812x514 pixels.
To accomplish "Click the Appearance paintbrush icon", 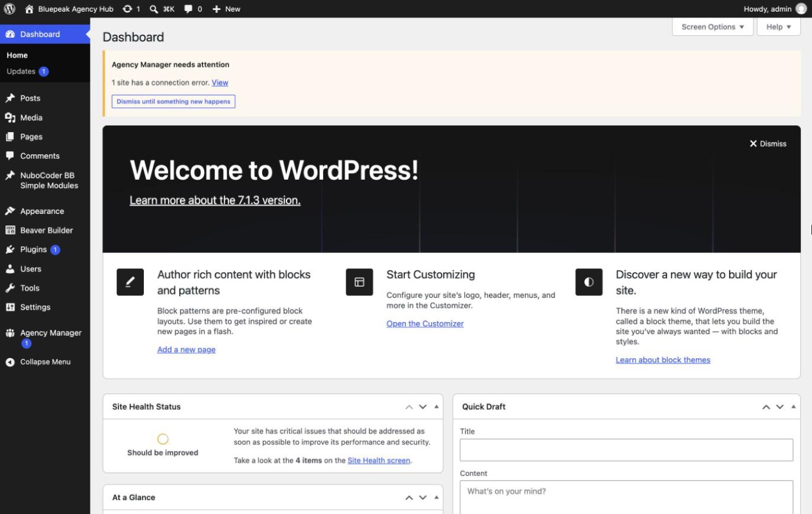I will [10, 211].
